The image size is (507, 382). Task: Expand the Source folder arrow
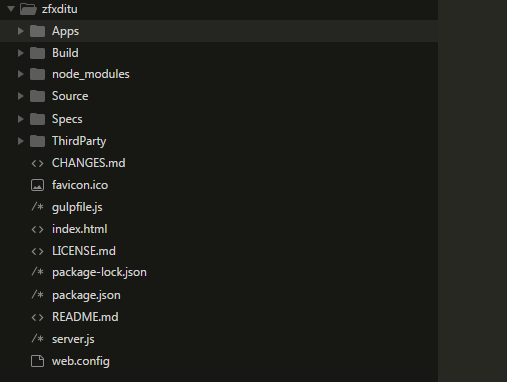(x=20, y=96)
